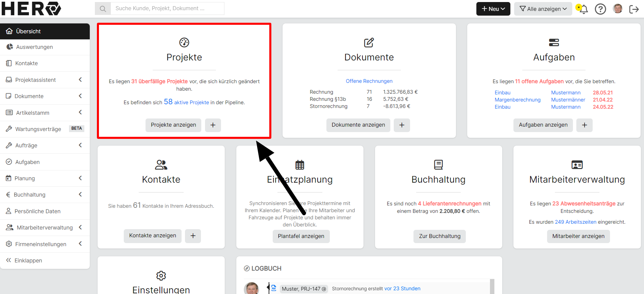Viewport: 644px width, 294px height.
Task: Click the Planung calendar icon in sidebar
Action: [9, 178]
